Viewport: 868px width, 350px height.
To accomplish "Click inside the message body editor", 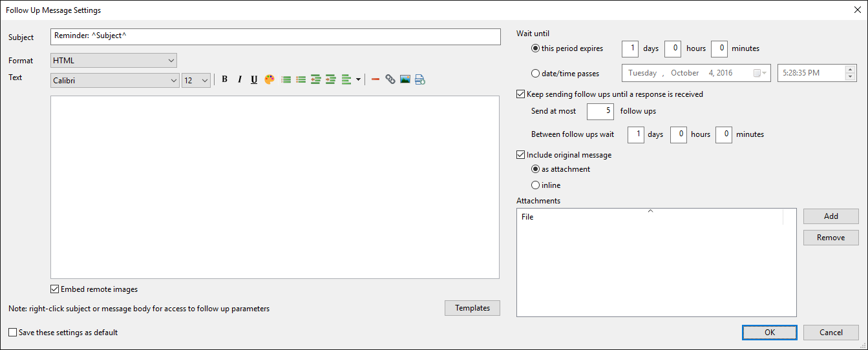I will [x=275, y=187].
